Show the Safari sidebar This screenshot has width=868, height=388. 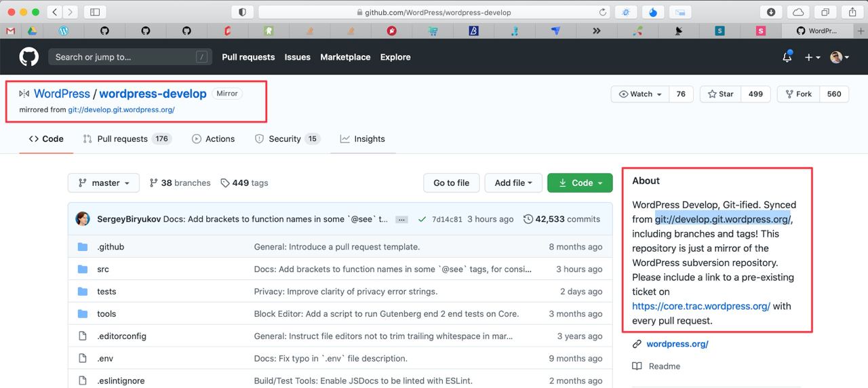pyautogui.click(x=95, y=12)
